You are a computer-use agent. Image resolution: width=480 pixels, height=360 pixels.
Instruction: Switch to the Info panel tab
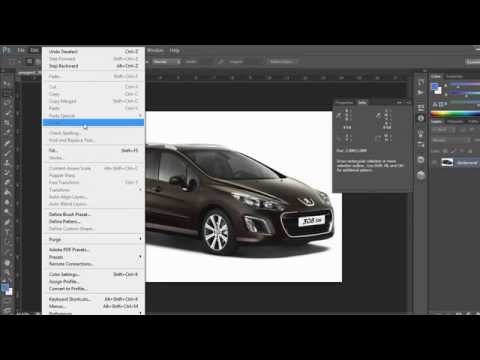[362, 102]
